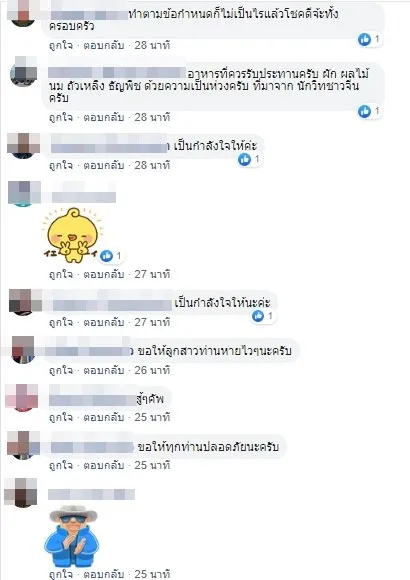Reply to the สู้ๆคัพ comment via ตอบกลับ
Screen dimensions: 410x580
tap(103, 417)
